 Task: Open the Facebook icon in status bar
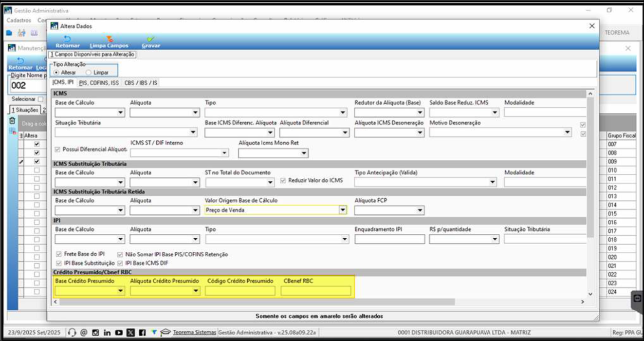tap(142, 332)
